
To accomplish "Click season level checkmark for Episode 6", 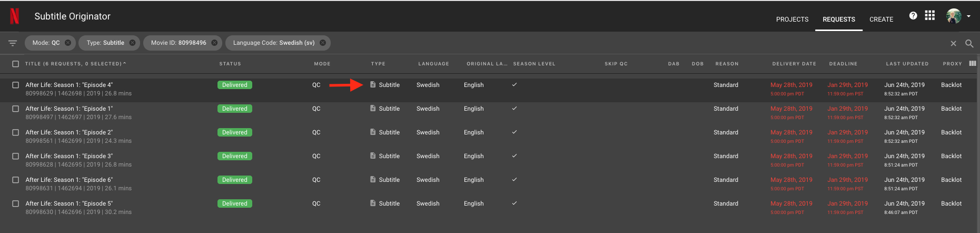I will tap(514, 179).
